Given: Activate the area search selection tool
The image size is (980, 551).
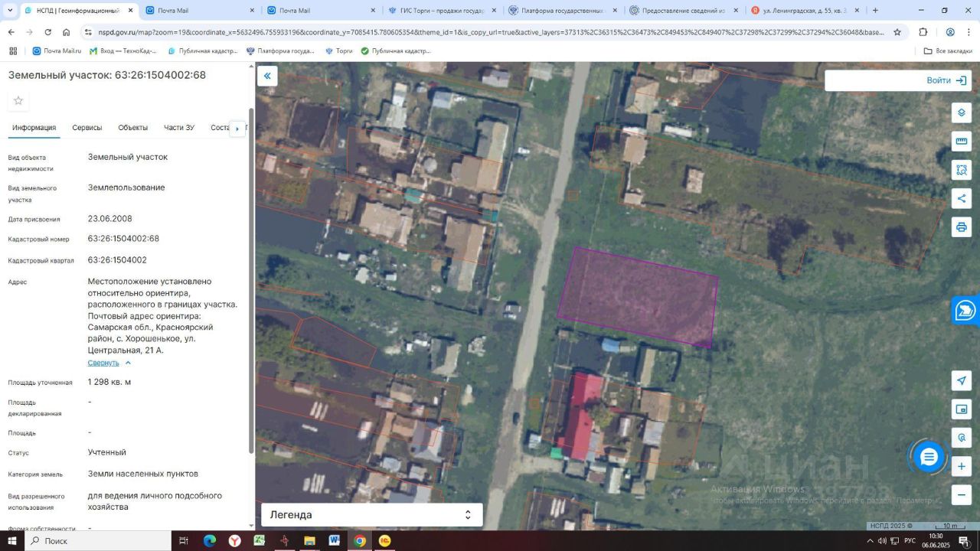Looking at the screenshot, I should tap(962, 169).
